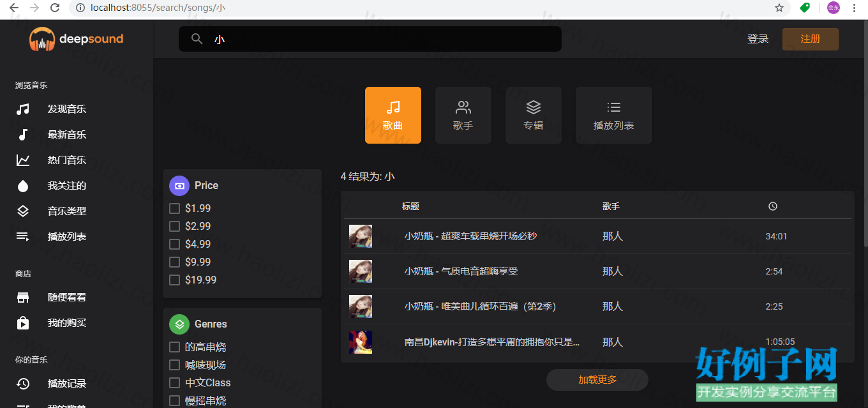Viewport: 868px width, 408px height.
Task: View site info icon in address bar
Action: pyautogui.click(x=80, y=8)
